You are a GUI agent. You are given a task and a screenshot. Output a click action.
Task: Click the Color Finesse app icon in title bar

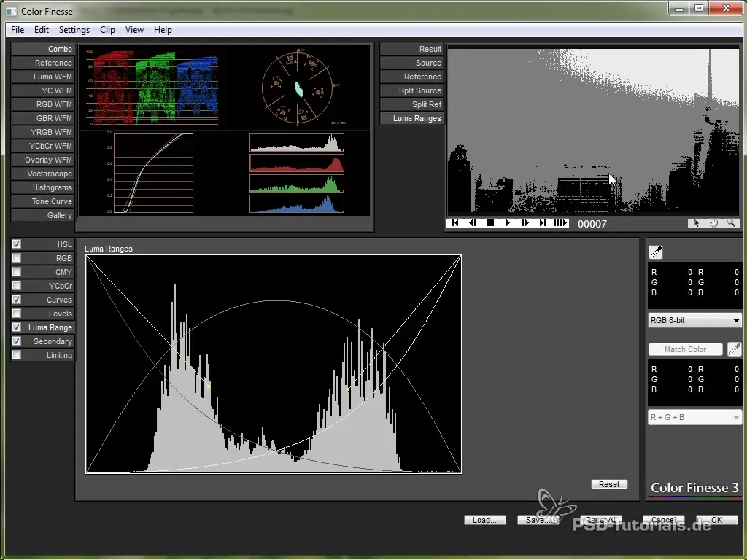pos(12,11)
